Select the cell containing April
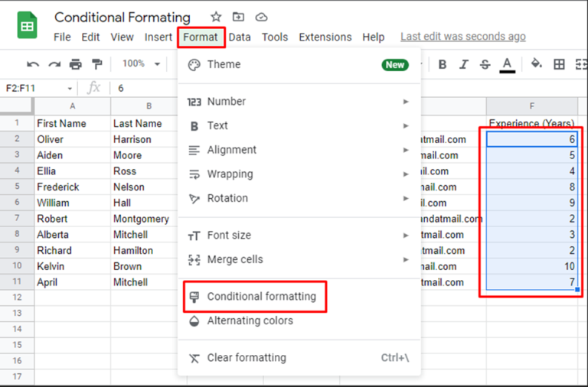The image size is (588, 387). pyautogui.click(x=73, y=282)
